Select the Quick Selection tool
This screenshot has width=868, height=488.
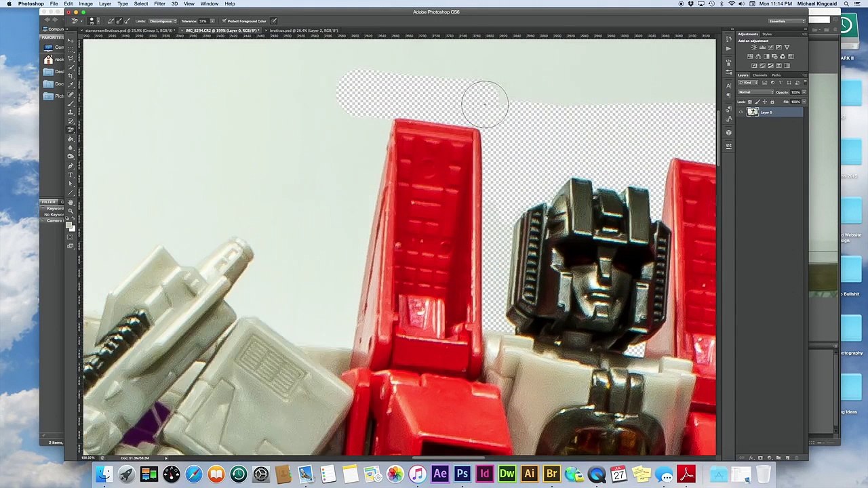pyautogui.click(x=71, y=66)
